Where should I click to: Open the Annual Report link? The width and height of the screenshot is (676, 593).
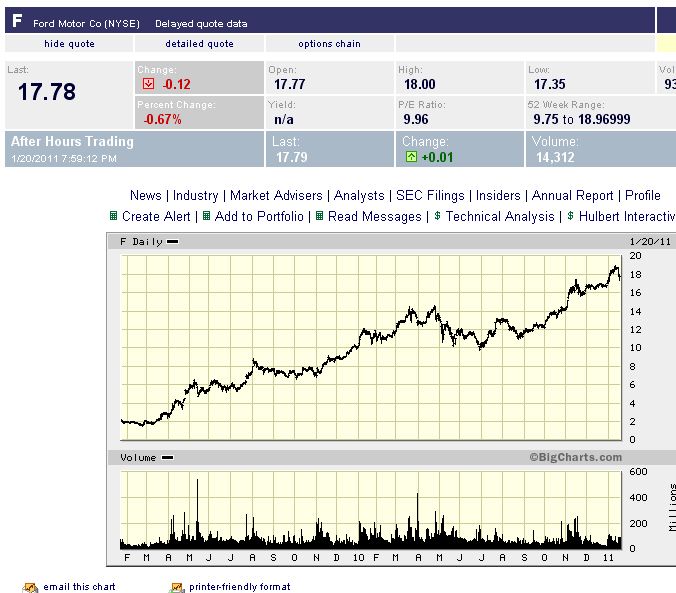[x=572, y=195]
